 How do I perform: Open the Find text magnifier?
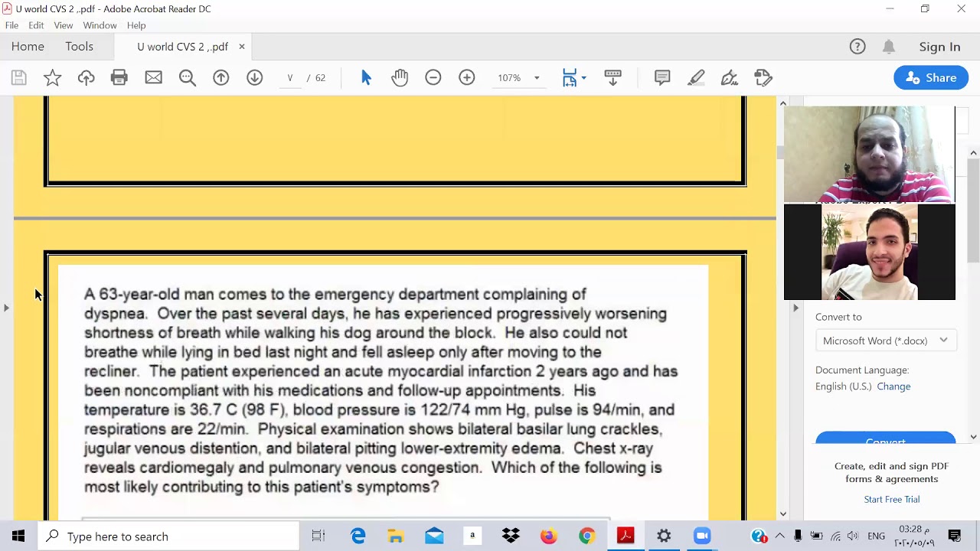click(188, 77)
